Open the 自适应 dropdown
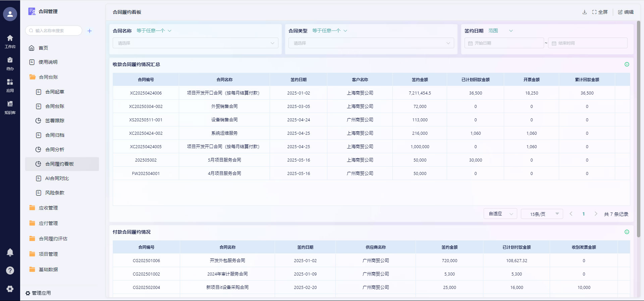 500,214
